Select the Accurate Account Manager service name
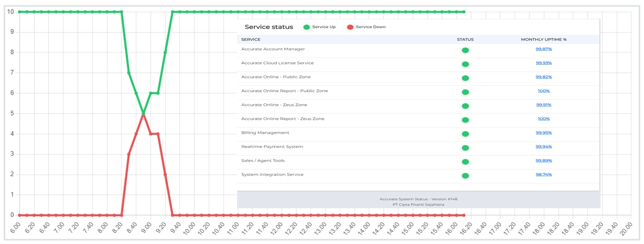The width and height of the screenshot is (644, 244). coord(273,49)
